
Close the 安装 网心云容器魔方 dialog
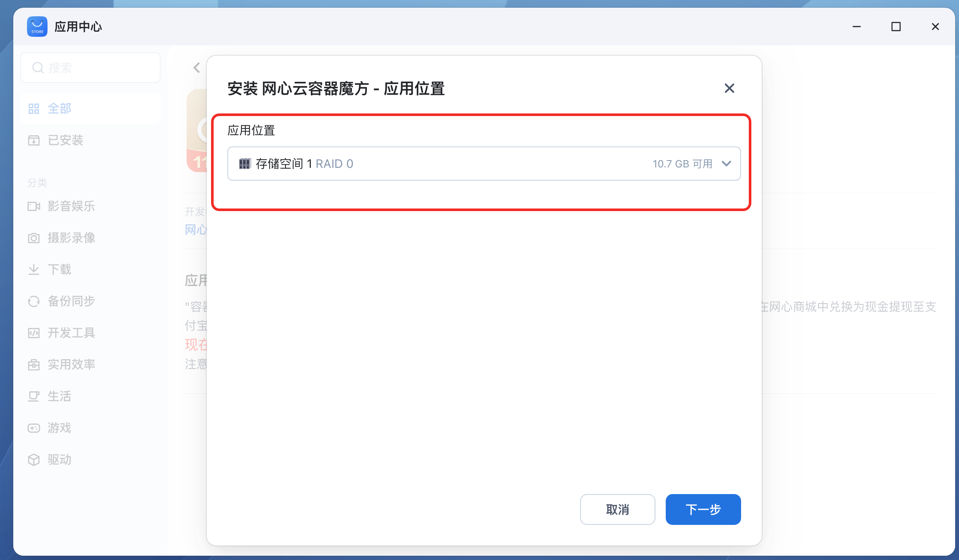(x=729, y=88)
